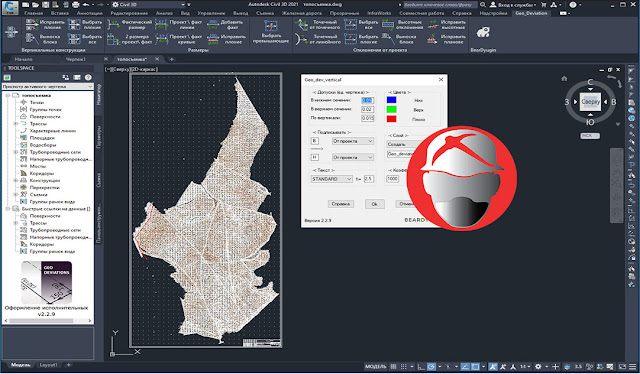The width and height of the screenshot is (640, 374).
Task: Open 'Вставка' ribbon tab
Action: click(60, 13)
